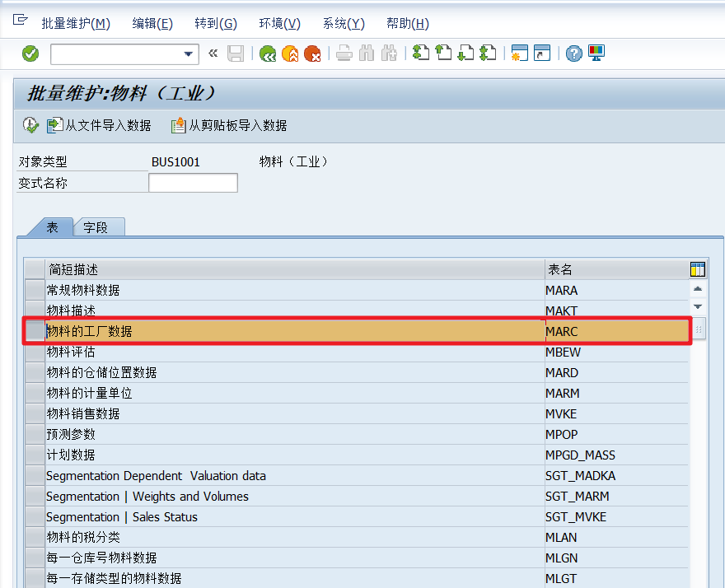Click the Customize Local Layout monitor icon
725x588 pixels.
[x=596, y=53]
